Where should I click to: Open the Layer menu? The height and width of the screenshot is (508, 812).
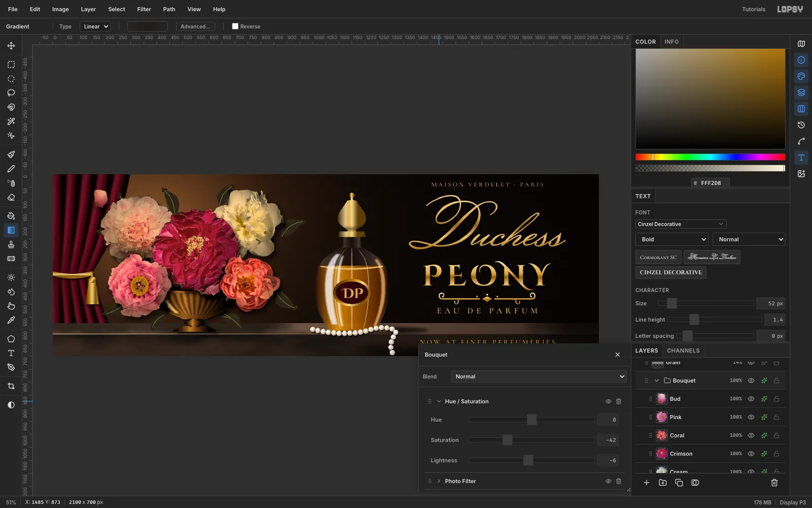pyautogui.click(x=88, y=9)
